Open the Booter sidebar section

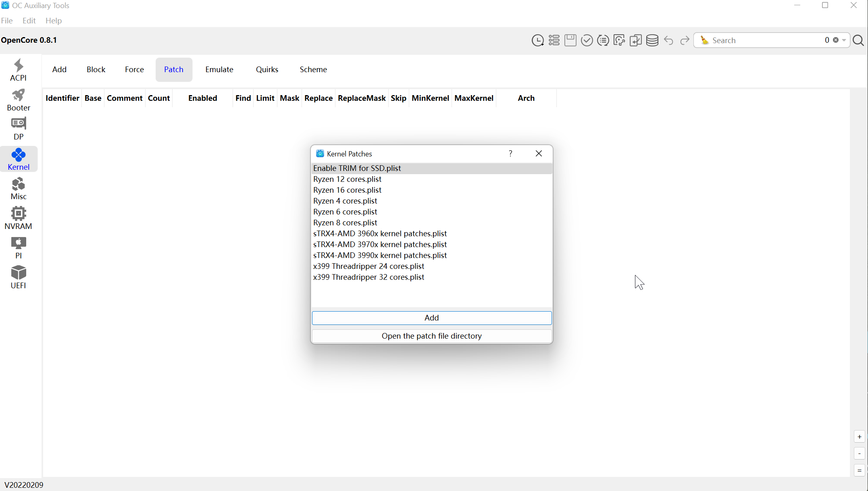tap(19, 100)
